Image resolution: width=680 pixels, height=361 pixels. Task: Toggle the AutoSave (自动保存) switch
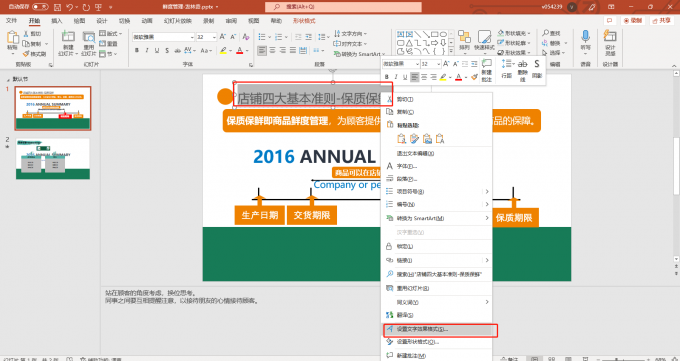(40, 7)
